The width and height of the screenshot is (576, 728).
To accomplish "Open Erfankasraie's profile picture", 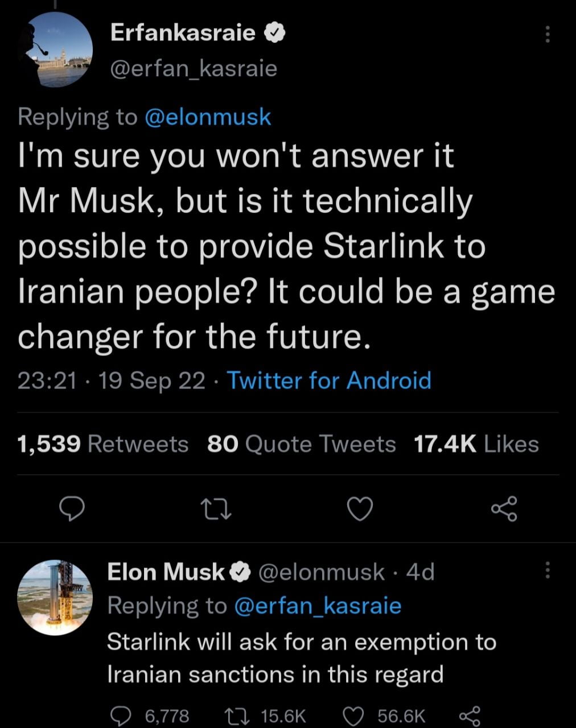I will (x=55, y=49).
